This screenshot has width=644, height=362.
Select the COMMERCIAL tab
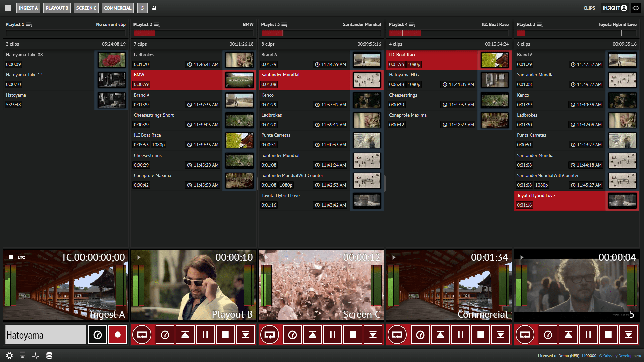tap(117, 7)
